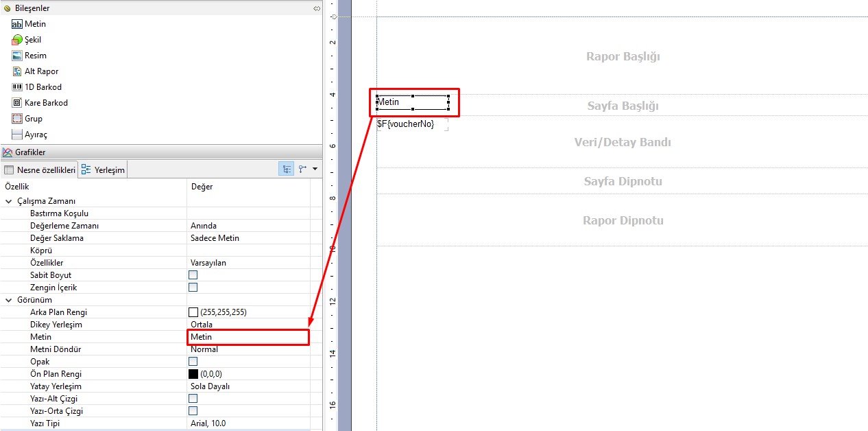The image size is (868, 431).
Task: Choose the Ayıraç separator component
Action: [x=36, y=135]
